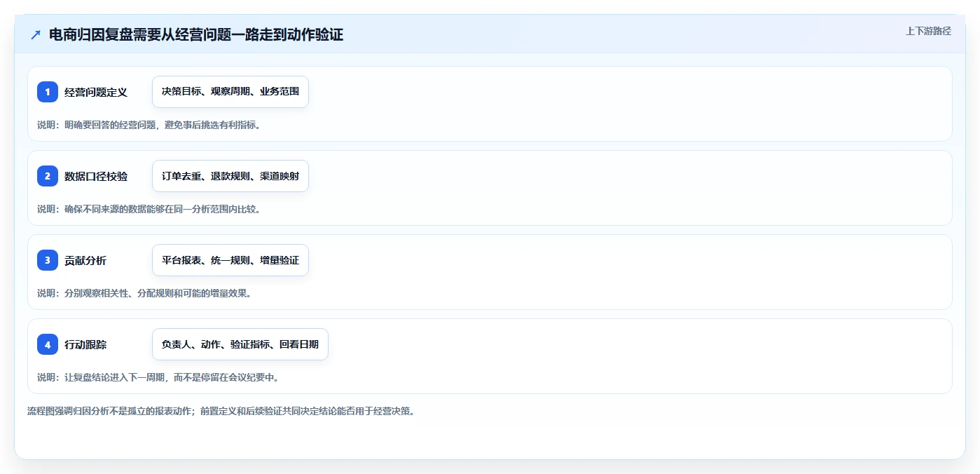
Task: Click the 负责人、动作、验证指标、回看日期 chip
Action: click(240, 344)
